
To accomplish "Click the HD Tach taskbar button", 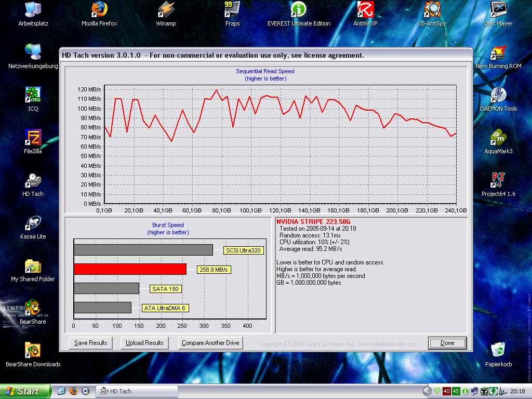I will coord(137,391).
